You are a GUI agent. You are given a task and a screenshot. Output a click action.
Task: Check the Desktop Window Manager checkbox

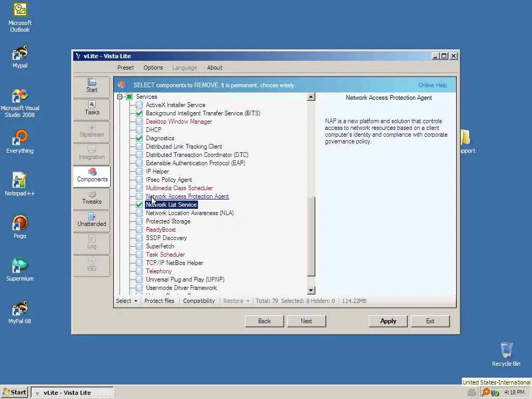coord(139,122)
